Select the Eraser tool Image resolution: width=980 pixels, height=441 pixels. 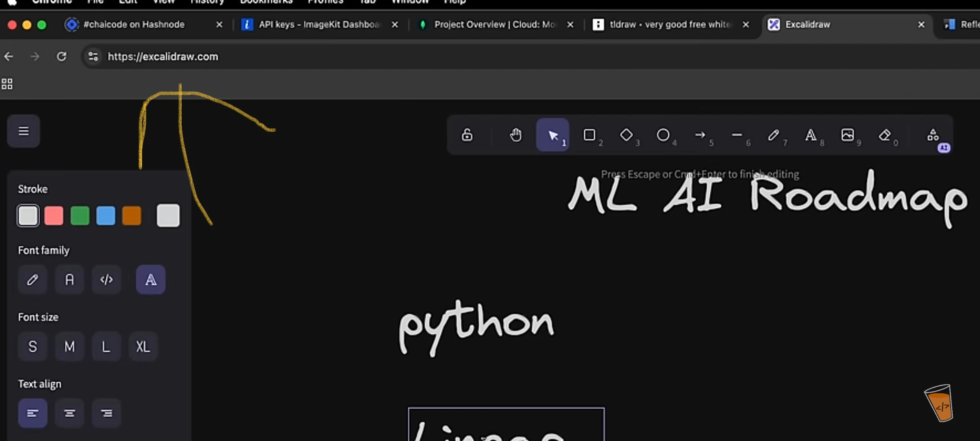[884, 135]
